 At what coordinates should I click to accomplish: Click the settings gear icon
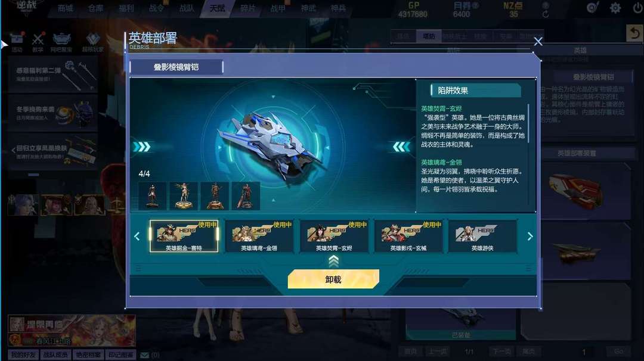coord(615,8)
